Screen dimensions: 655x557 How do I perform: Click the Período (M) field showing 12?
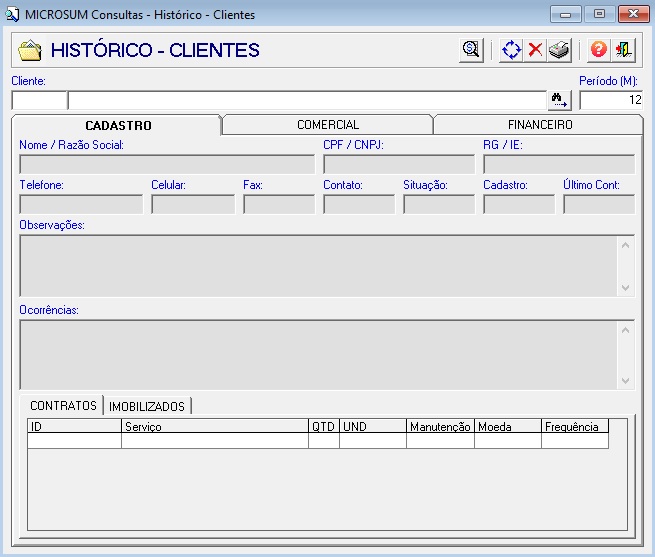tap(611, 100)
